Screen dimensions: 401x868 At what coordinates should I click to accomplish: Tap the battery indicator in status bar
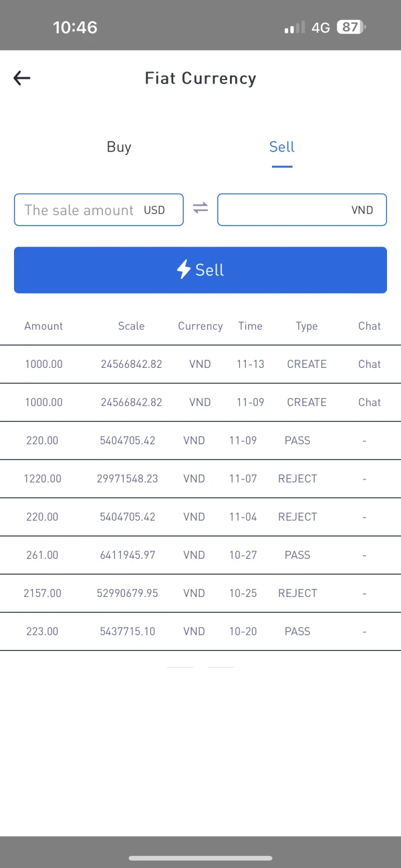(x=351, y=27)
